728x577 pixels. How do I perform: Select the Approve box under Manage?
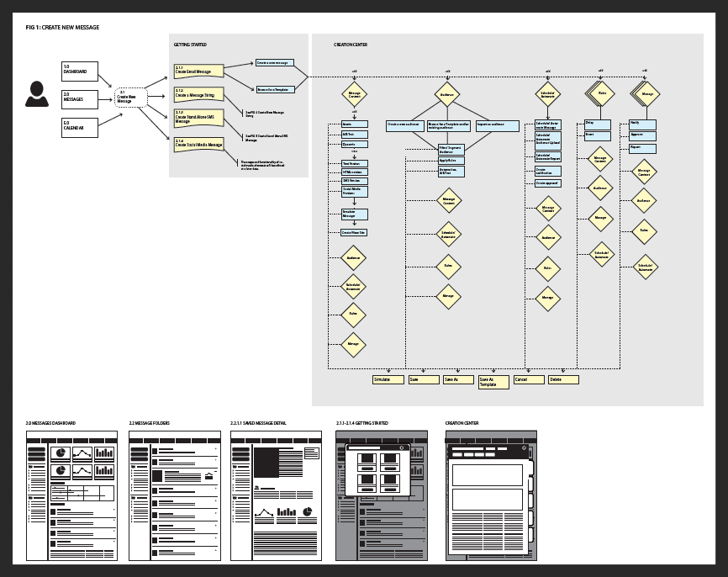(x=642, y=136)
